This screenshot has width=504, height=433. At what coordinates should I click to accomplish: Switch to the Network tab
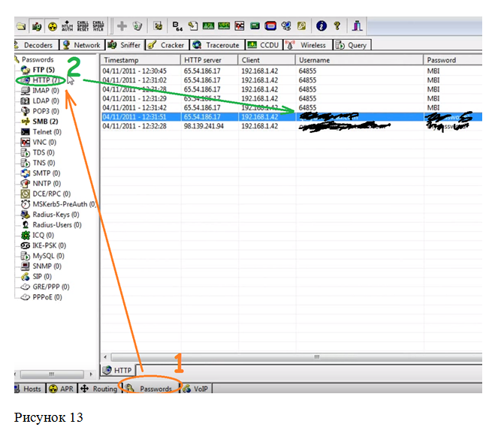coord(83,45)
